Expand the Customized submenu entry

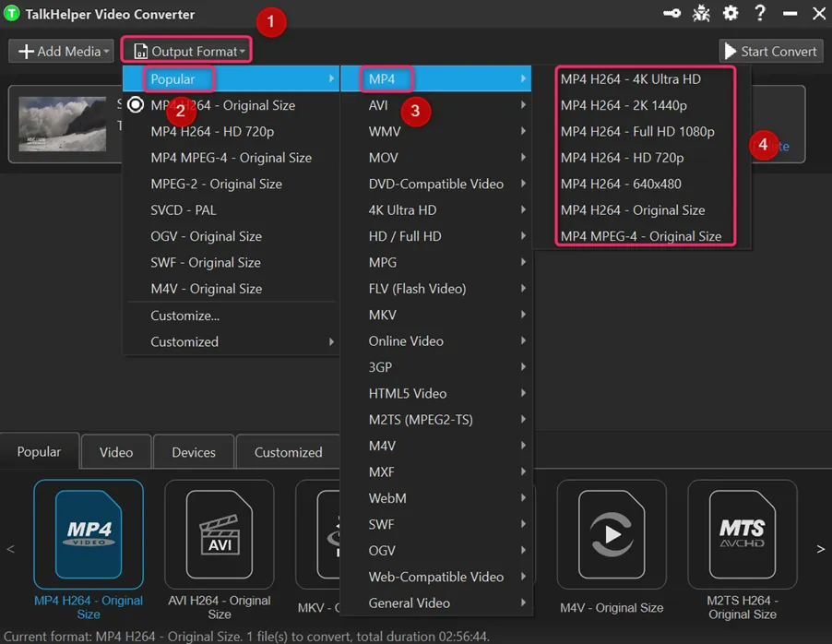pos(231,341)
